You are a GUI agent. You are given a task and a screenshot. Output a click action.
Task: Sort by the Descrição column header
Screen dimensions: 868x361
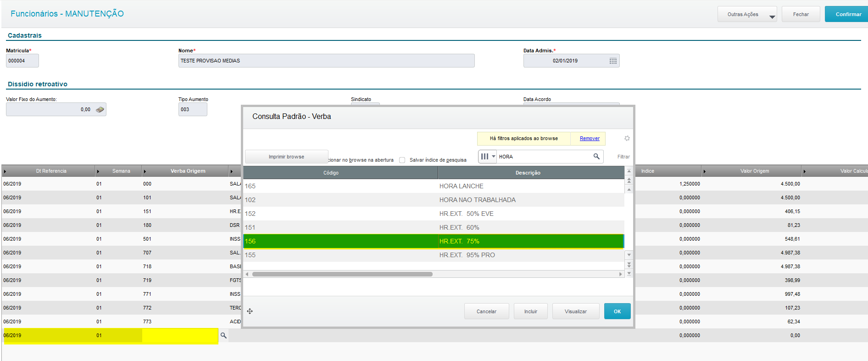tap(531, 173)
